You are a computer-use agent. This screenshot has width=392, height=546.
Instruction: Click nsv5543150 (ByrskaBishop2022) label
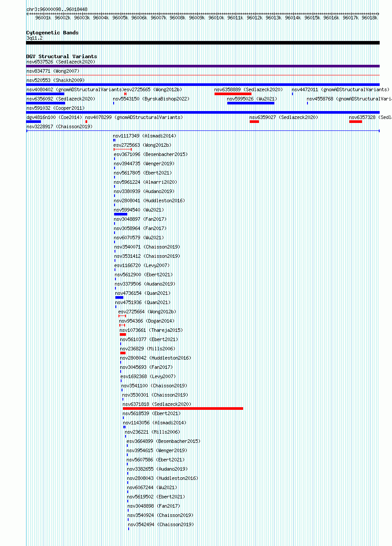click(151, 99)
